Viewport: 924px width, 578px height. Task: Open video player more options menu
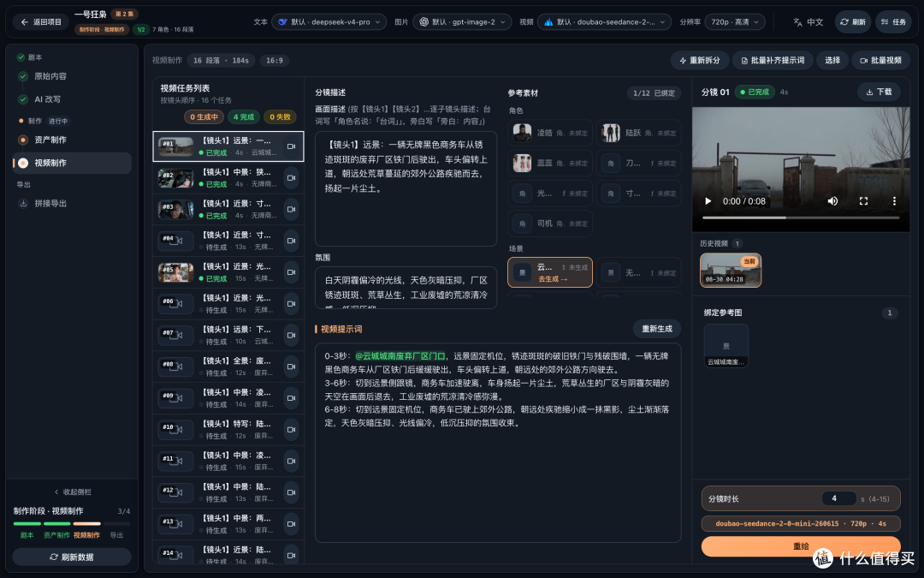pos(894,201)
